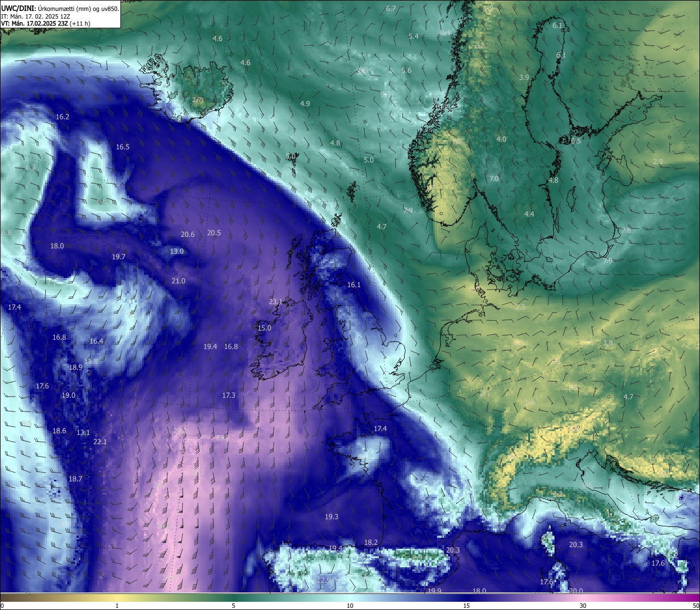Click the 21.0 value on the map
Screen dimensions: 700x610
pos(178,281)
